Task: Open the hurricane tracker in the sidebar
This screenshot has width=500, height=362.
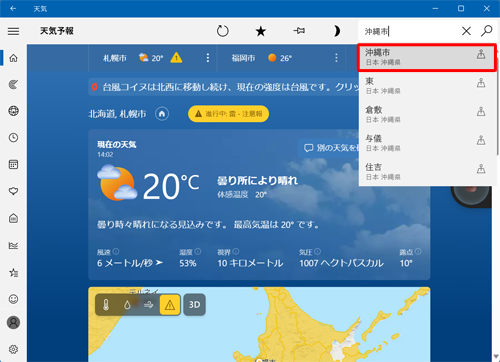Action: click(13, 85)
